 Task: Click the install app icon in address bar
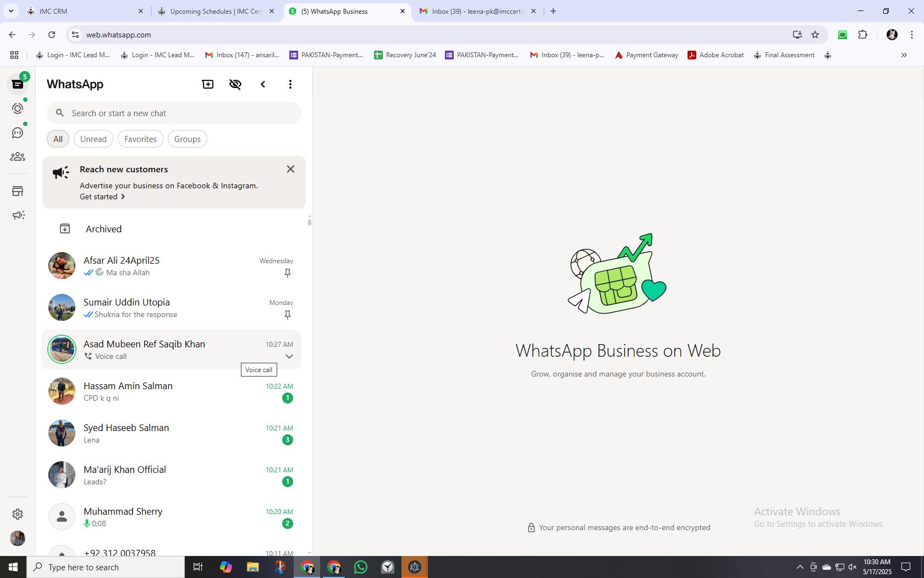click(798, 35)
